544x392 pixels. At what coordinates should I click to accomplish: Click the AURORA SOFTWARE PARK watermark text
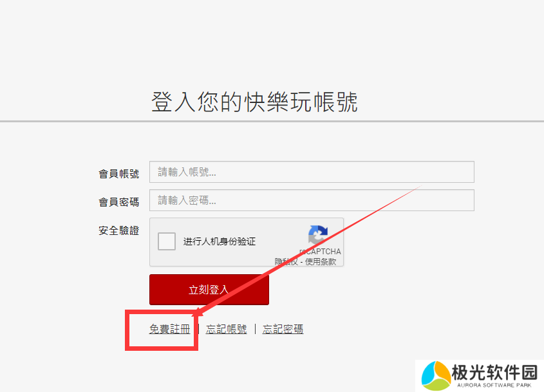[x=494, y=385]
